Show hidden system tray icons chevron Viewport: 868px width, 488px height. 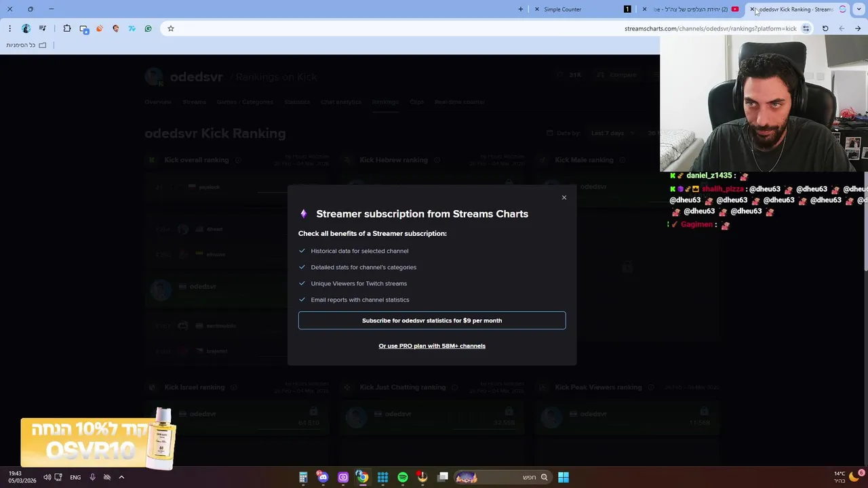pos(121,477)
